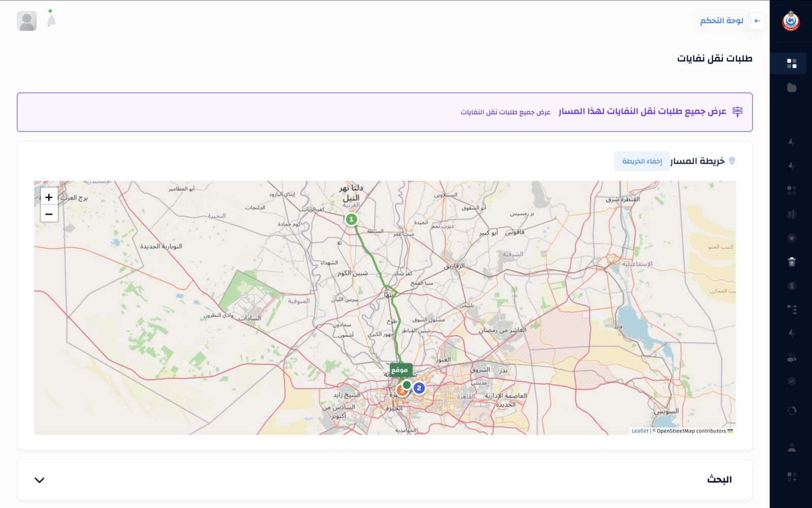This screenshot has width=812, height=508.
Task: Click the split-panel icon in the sidebar
Action: click(x=792, y=214)
